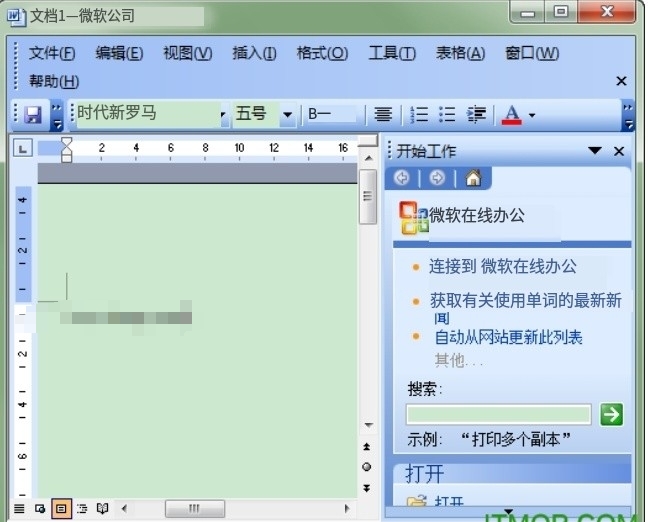Go back in the task pane

click(401, 178)
